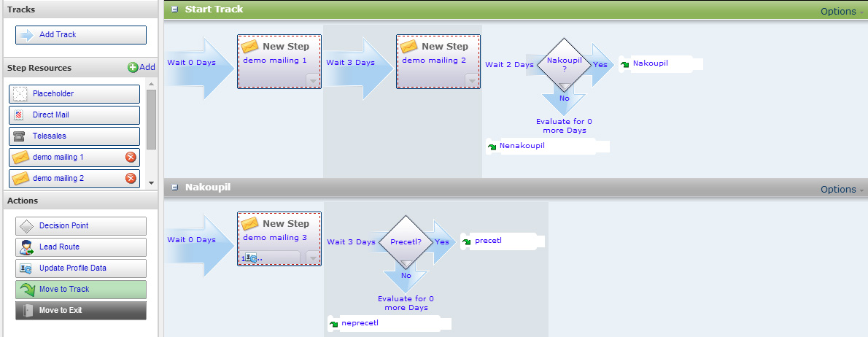Open dropdown on demo mailing 3 step
Screen dimensions: 868x337
313,258
